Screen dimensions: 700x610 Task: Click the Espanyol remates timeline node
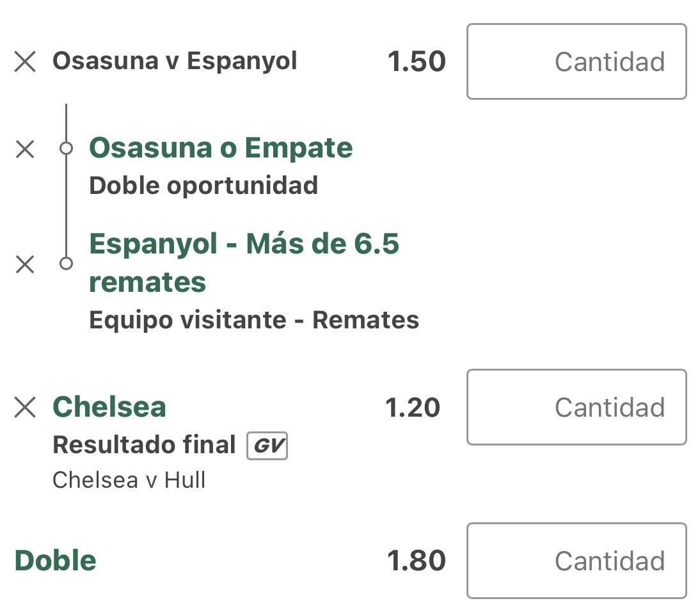(66, 264)
